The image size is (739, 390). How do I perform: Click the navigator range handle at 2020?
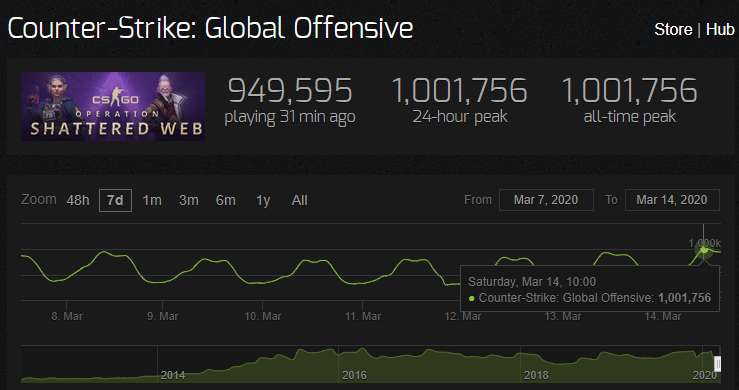point(717,364)
